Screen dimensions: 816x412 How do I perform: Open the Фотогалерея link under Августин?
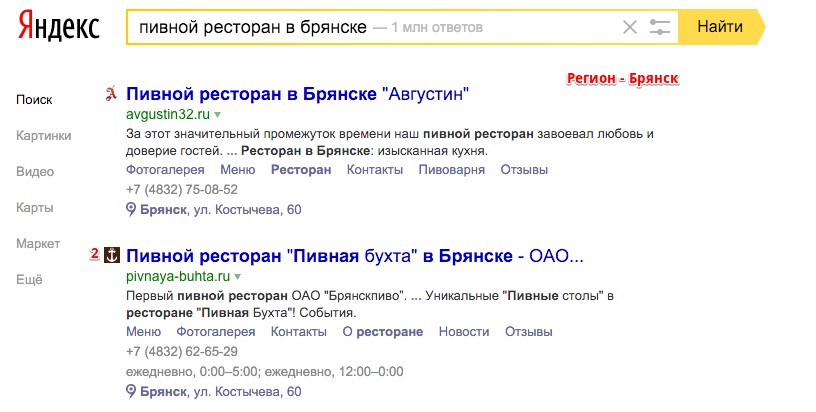pyautogui.click(x=165, y=170)
